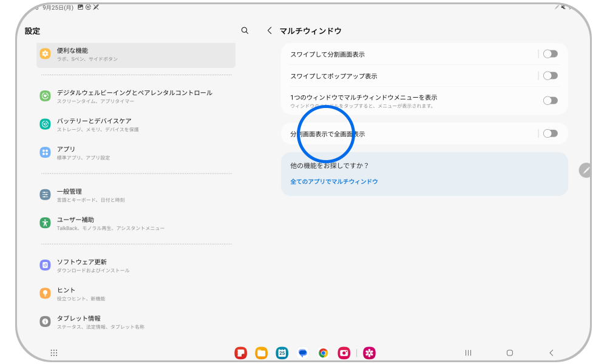Open the pink camera app in taskbar
This screenshot has width=607, height=364.
click(344, 353)
